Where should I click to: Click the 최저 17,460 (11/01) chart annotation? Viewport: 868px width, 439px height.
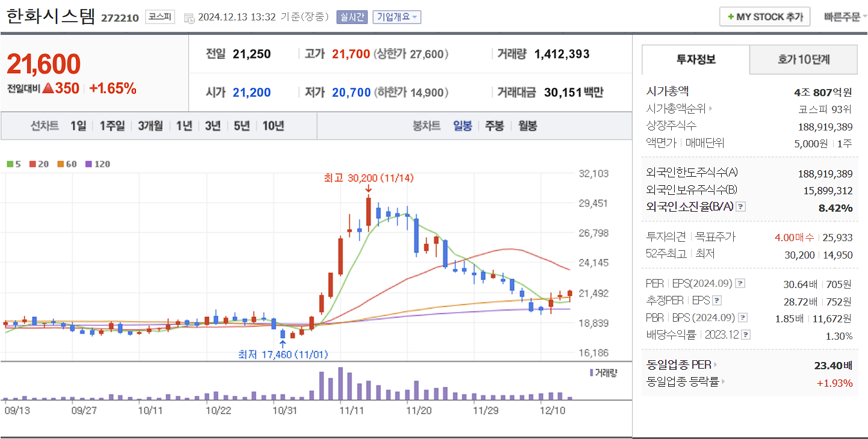click(x=283, y=355)
